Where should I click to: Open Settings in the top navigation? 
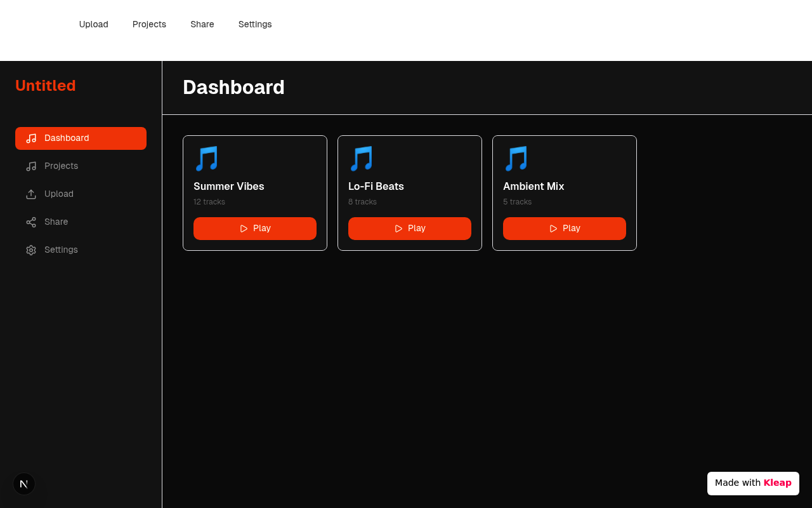tap(255, 24)
